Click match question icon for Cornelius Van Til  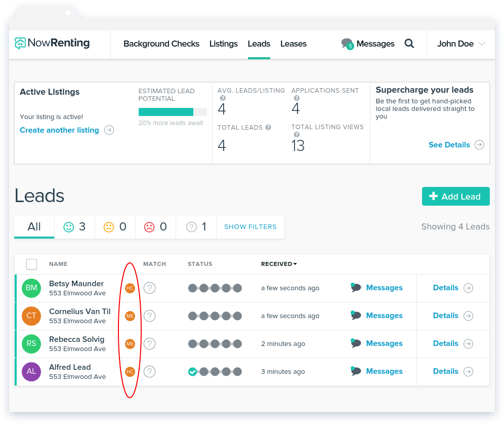pos(149,316)
